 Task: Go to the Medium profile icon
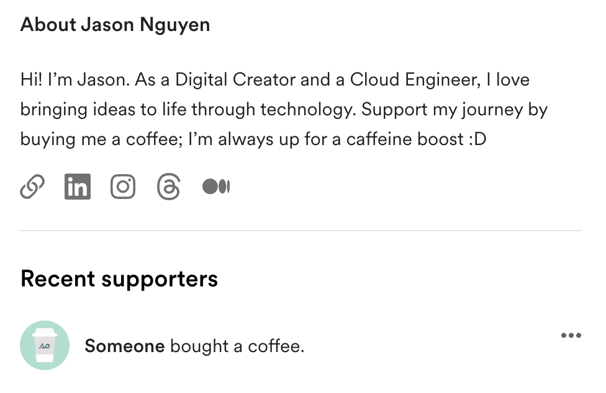(216, 186)
